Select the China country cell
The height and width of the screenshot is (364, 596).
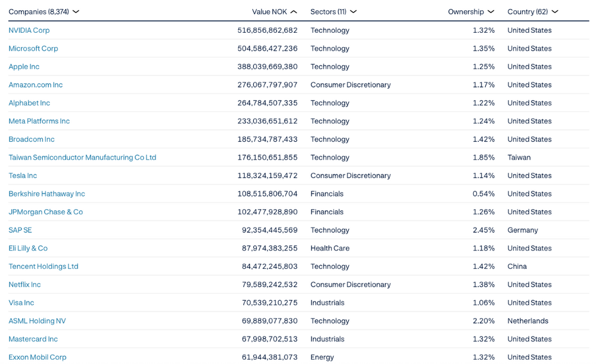point(517,266)
